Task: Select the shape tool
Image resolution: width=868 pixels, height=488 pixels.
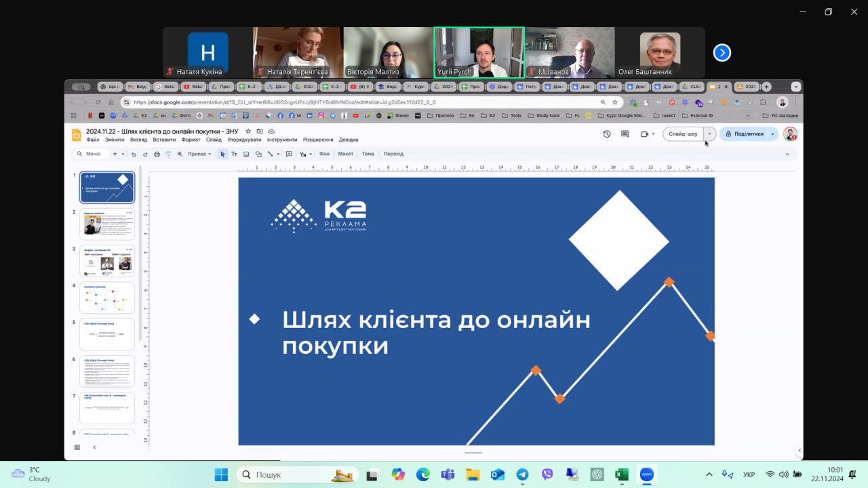Action: click(258, 154)
